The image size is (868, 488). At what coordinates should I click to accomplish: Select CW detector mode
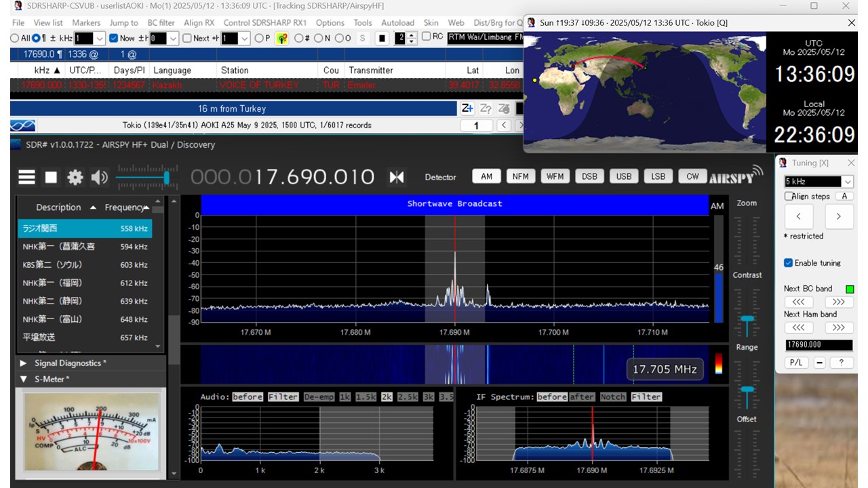[x=692, y=176]
